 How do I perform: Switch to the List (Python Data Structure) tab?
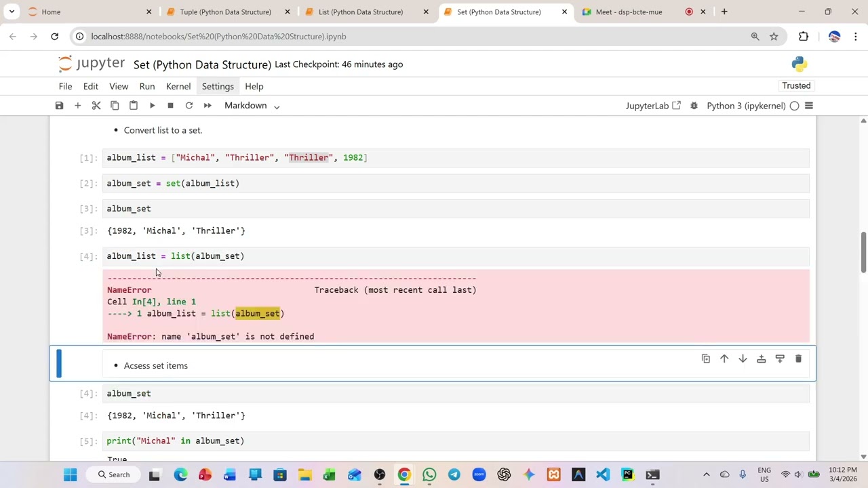pyautogui.click(x=361, y=12)
